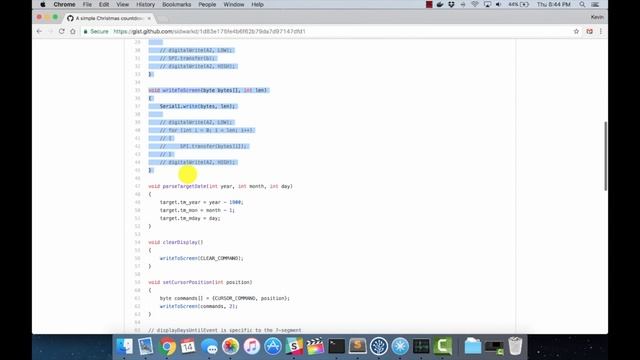Click the browser back arrow

39,31
